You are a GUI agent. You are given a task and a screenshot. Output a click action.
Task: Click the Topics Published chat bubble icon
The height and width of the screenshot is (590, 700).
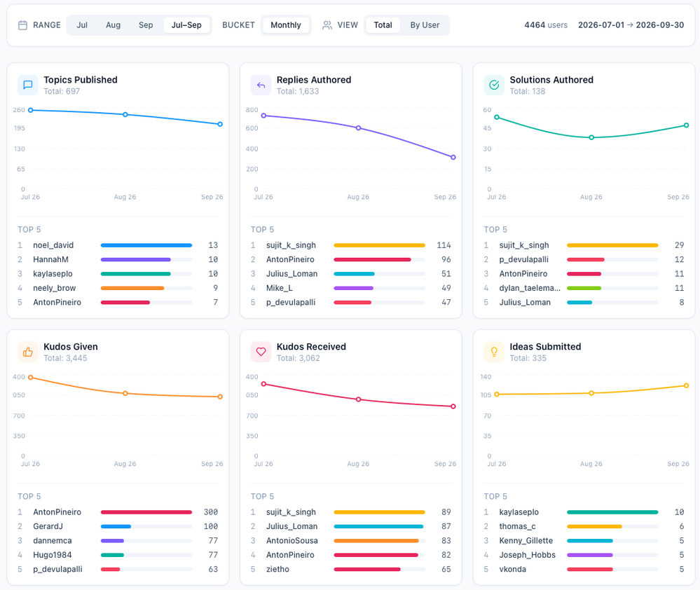point(28,85)
